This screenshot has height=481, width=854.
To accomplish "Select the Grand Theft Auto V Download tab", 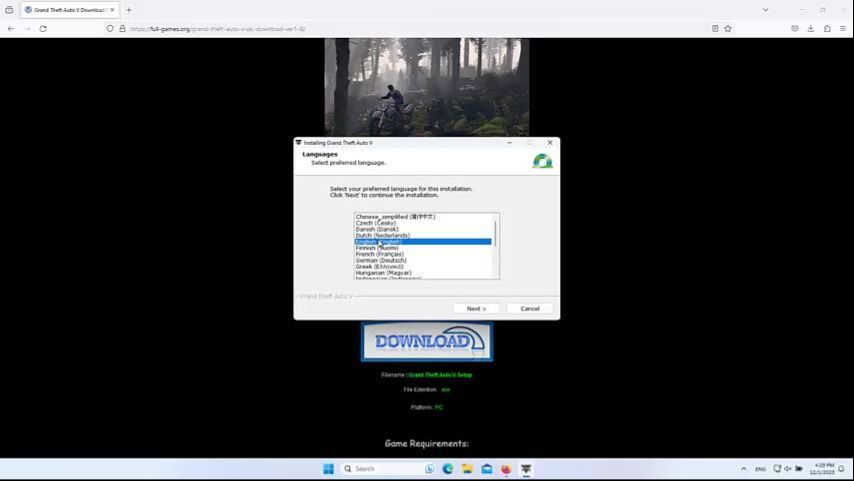I will pyautogui.click(x=70, y=10).
